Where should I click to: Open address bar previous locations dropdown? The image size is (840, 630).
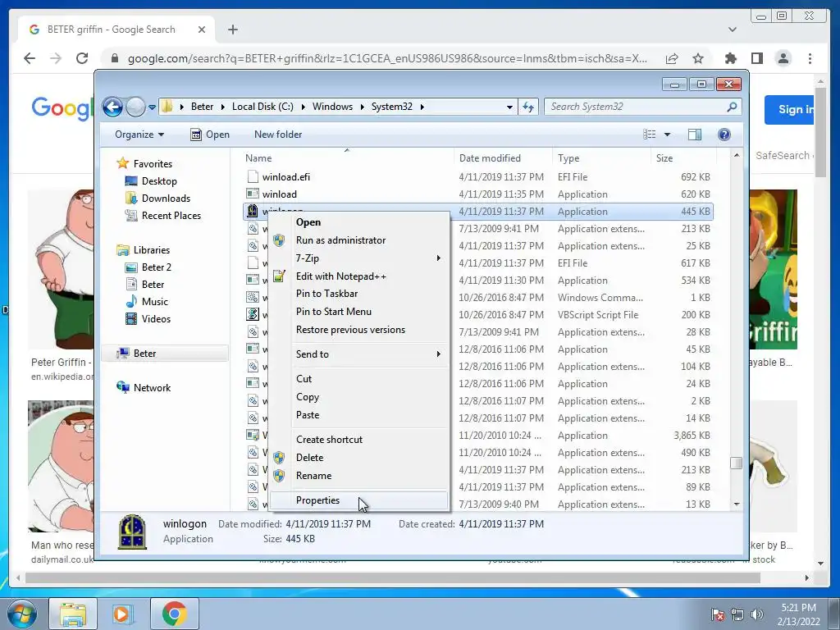coord(509,107)
